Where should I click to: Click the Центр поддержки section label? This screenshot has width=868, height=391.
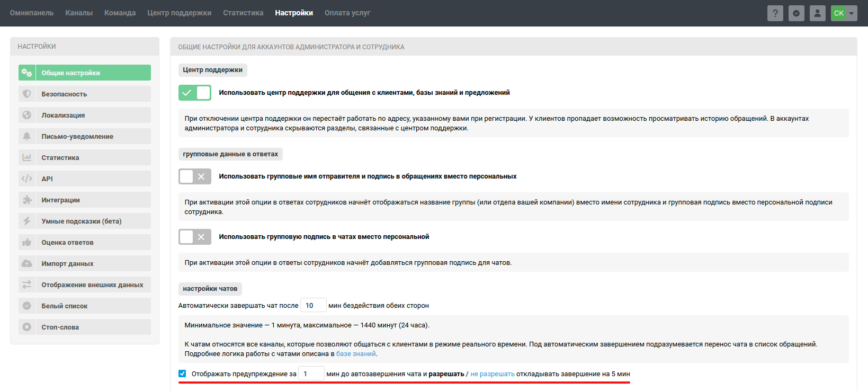[213, 70]
